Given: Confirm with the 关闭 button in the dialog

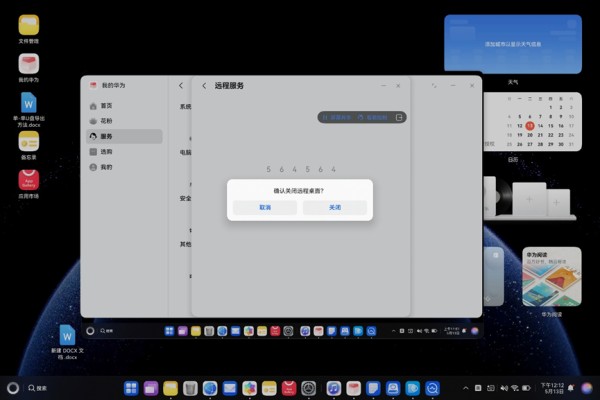Looking at the screenshot, I should pyautogui.click(x=335, y=207).
